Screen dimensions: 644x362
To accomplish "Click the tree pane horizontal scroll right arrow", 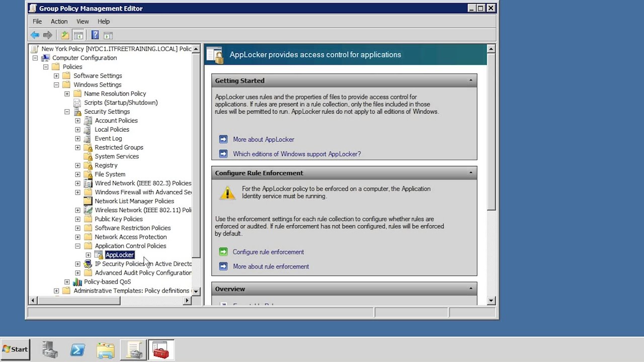I will pos(187,301).
